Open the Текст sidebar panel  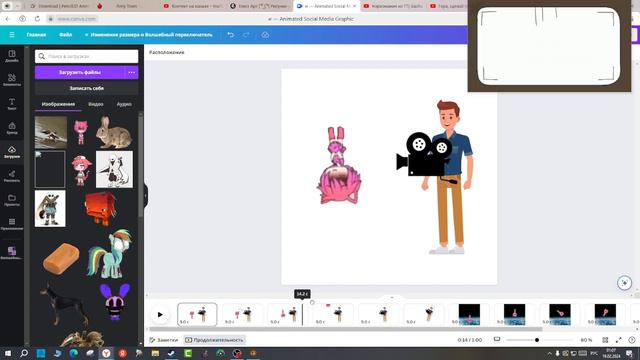pos(12,104)
